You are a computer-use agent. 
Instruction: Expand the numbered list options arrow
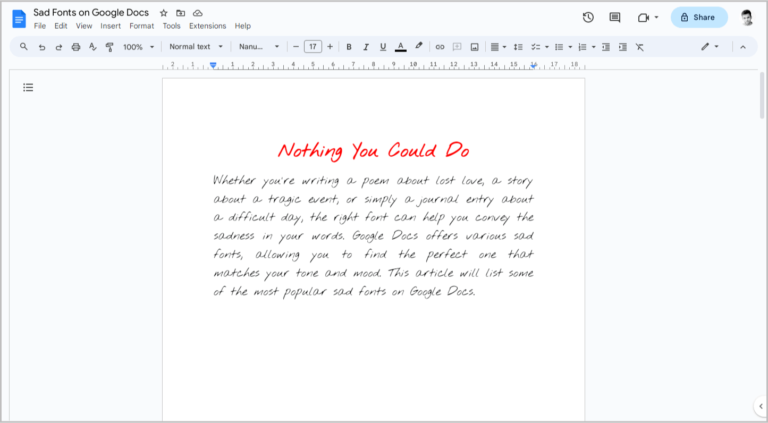point(594,47)
